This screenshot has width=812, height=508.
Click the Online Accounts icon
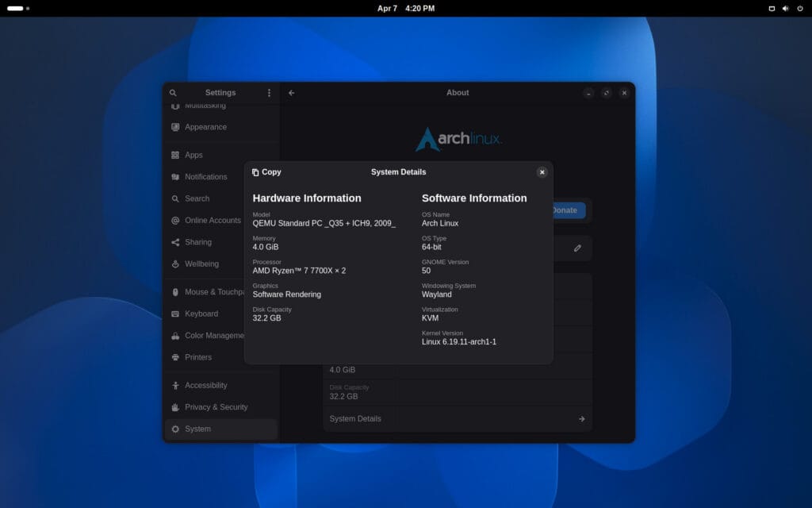pos(175,220)
